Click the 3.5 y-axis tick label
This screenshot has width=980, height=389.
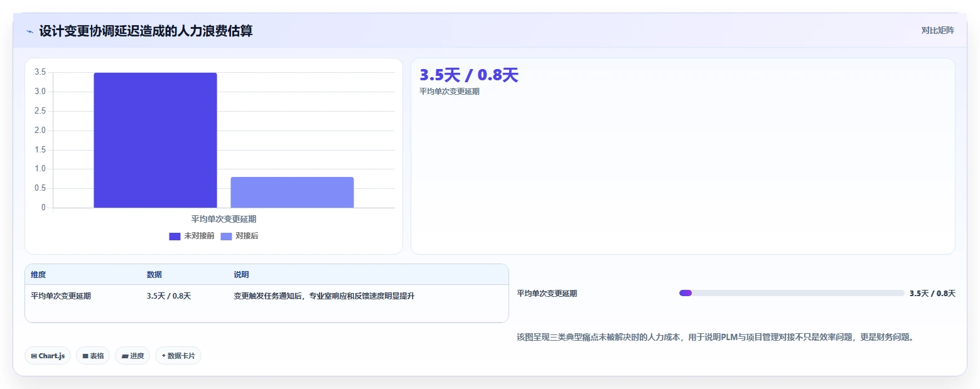click(x=40, y=72)
